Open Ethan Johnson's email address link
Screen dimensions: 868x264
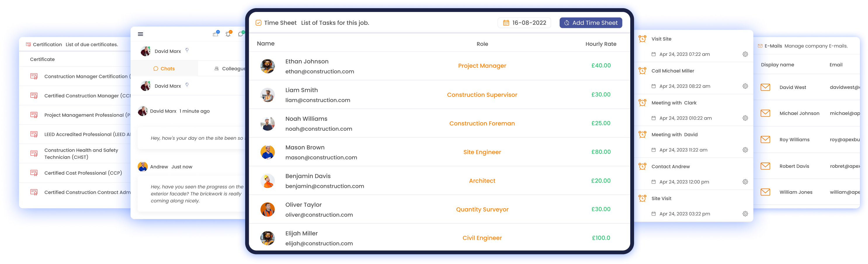(x=320, y=72)
